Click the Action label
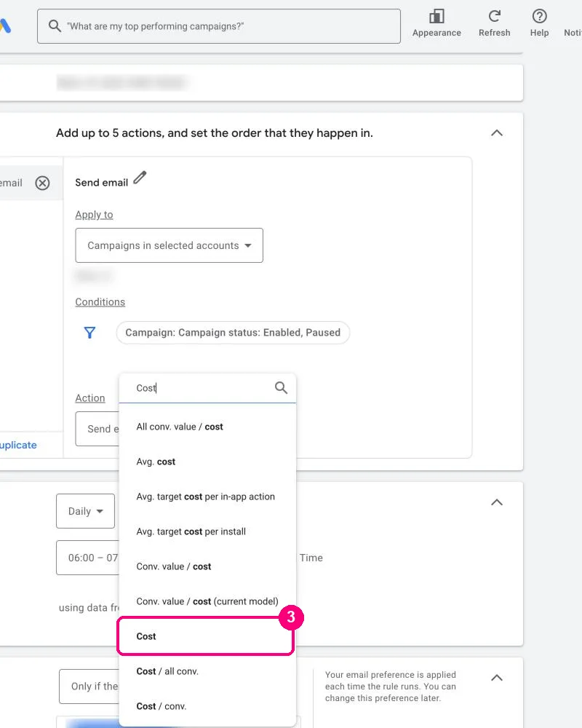Screen dimensions: 582x728 pos(90,398)
